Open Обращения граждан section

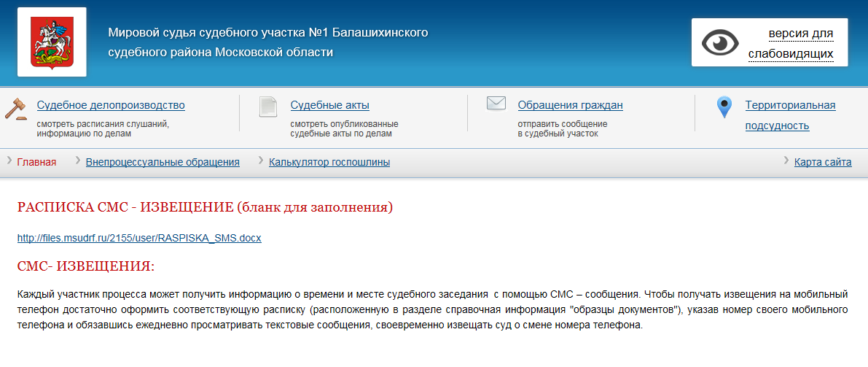coord(570,105)
